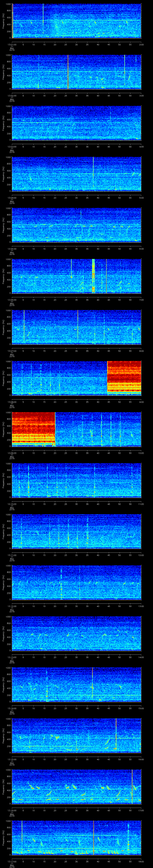Click the 13:10:00 start time label
Viewport: 153px width, 868px height.
point(12,504)
